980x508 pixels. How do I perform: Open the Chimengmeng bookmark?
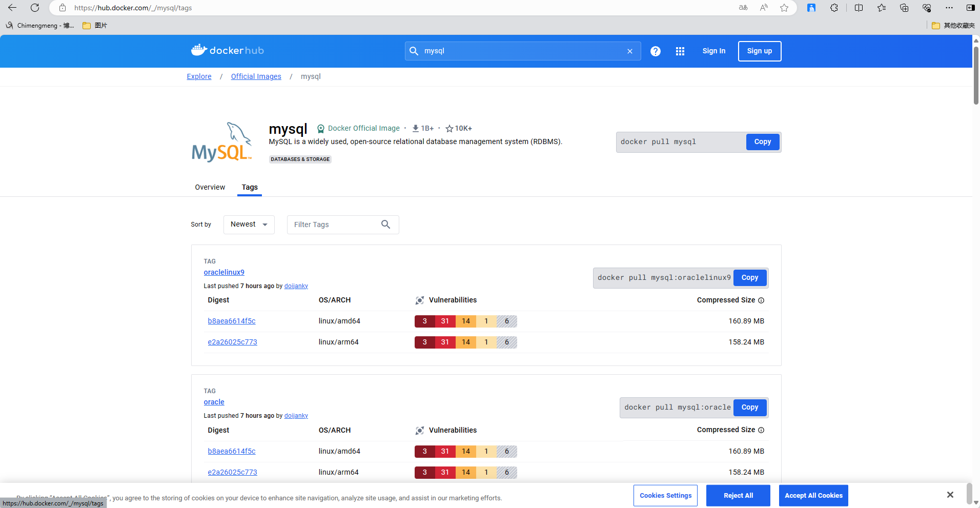(x=40, y=25)
